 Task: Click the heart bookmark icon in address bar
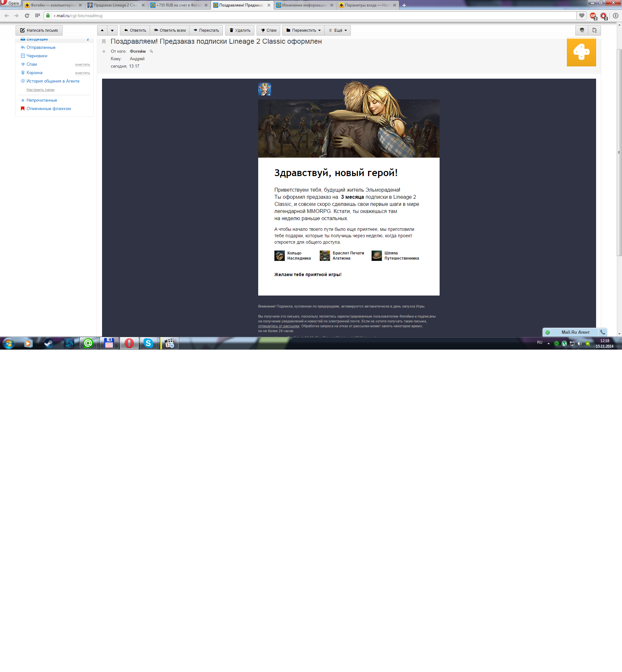point(581,16)
